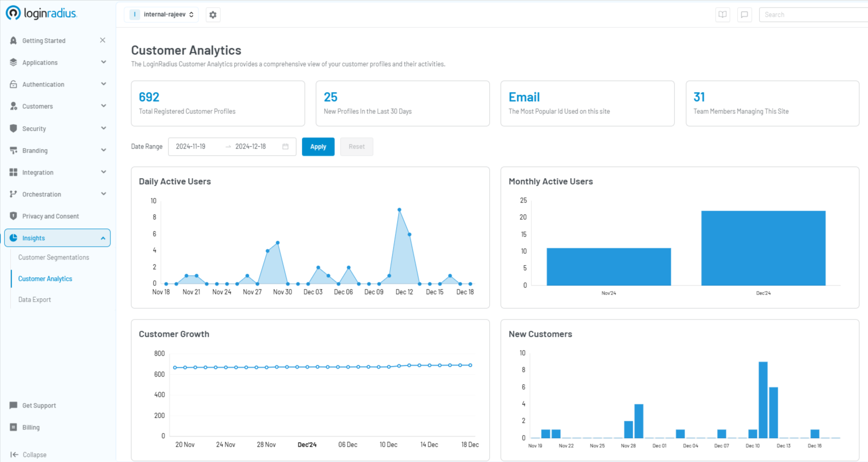Select Customer Analytics in sidebar
The width and height of the screenshot is (868, 462).
(45, 279)
